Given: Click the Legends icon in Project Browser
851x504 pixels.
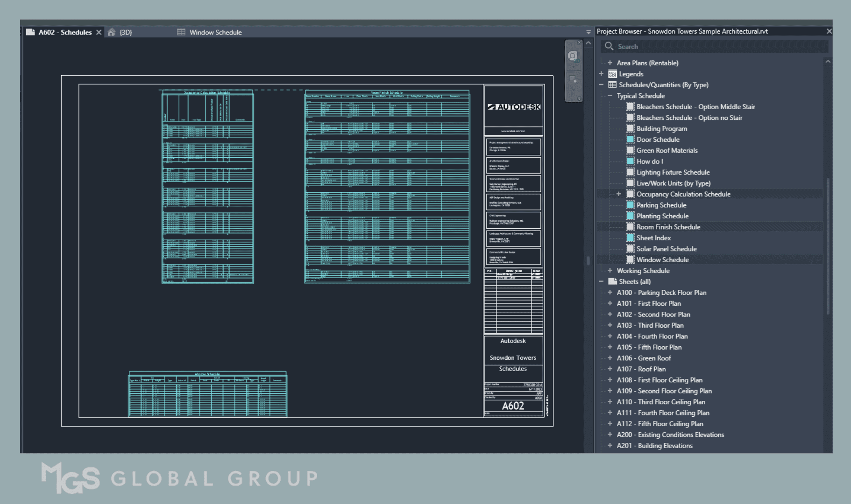Looking at the screenshot, I should [x=612, y=74].
